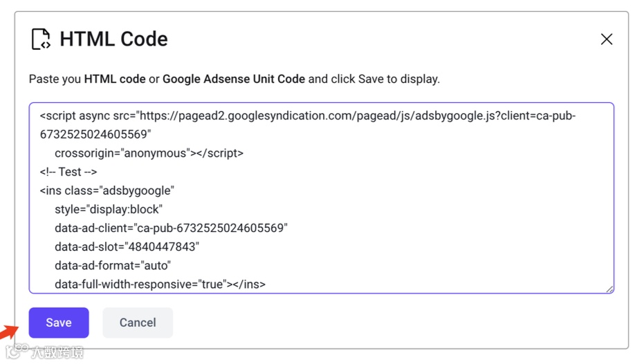The width and height of the screenshot is (637, 364).
Task: Click the data-ad-slot="4840447843" line
Action: pos(127,247)
